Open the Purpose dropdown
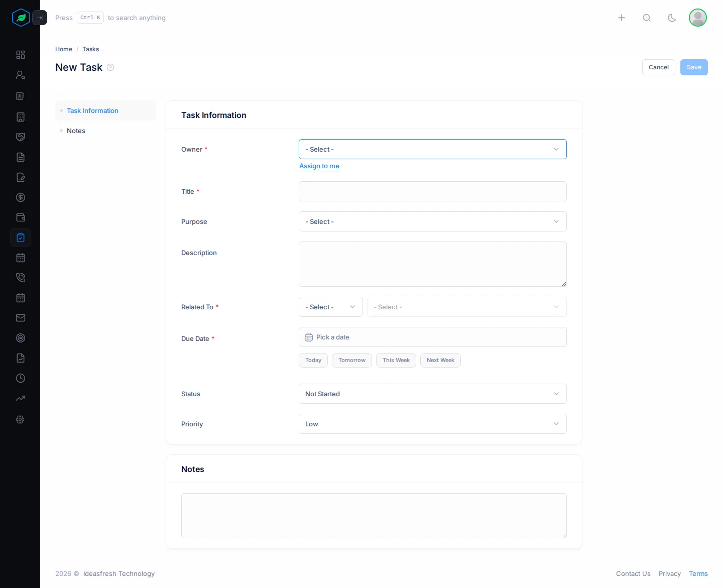Screen dimensions: 723x588 (x=433, y=221)
